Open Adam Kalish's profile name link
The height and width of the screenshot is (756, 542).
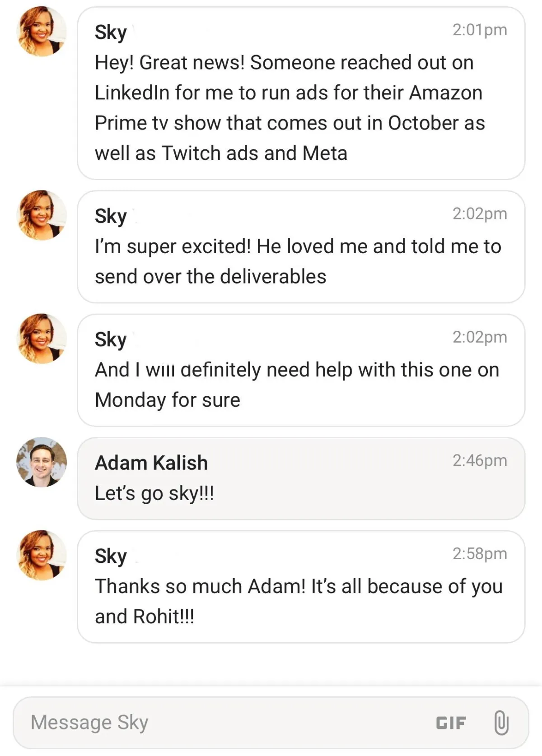[151, 463]
